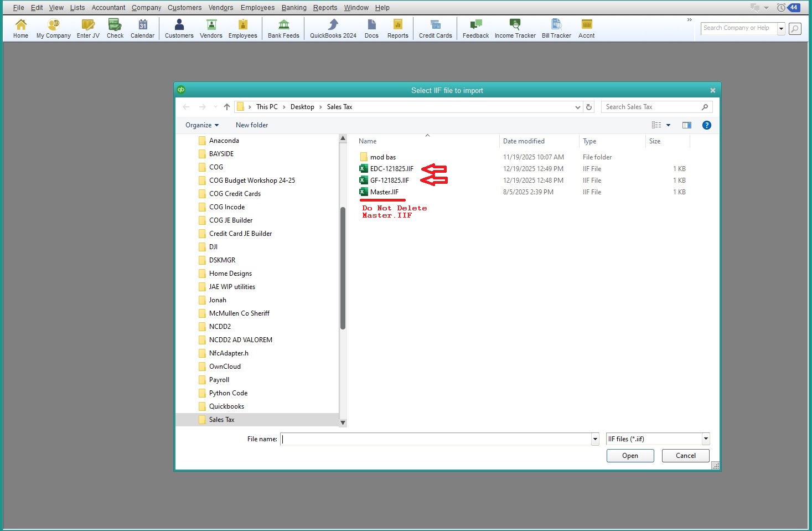Open the Home page icon
This screenshot has width=812, height=531.
pos(20,28)
